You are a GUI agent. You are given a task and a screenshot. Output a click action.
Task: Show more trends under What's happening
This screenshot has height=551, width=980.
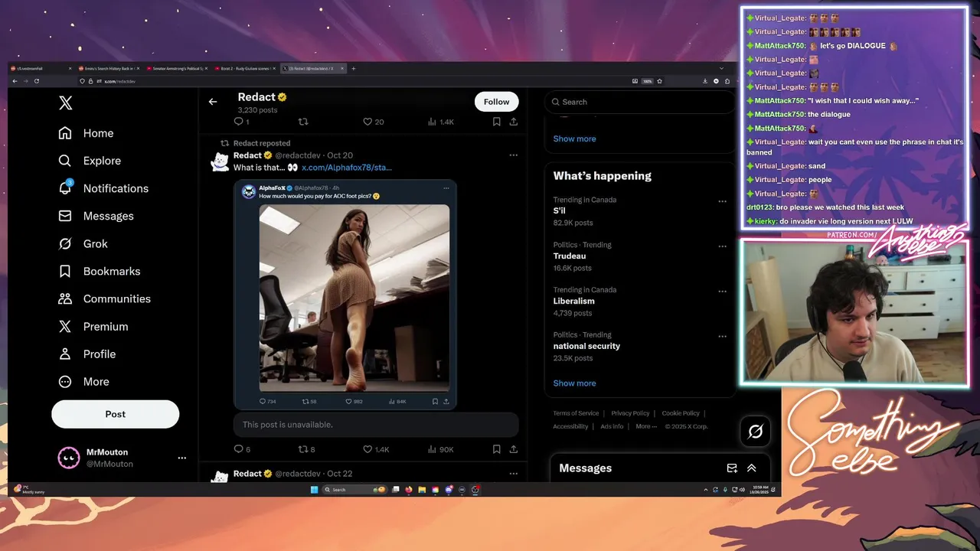[574, 383]
